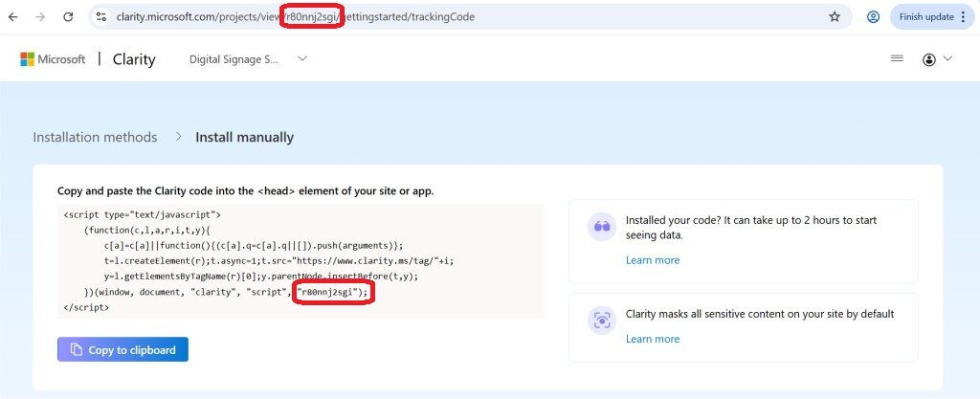Open Learn more link about seeing data
This screenshot has width=980, height=399.
tap(652, 260)
